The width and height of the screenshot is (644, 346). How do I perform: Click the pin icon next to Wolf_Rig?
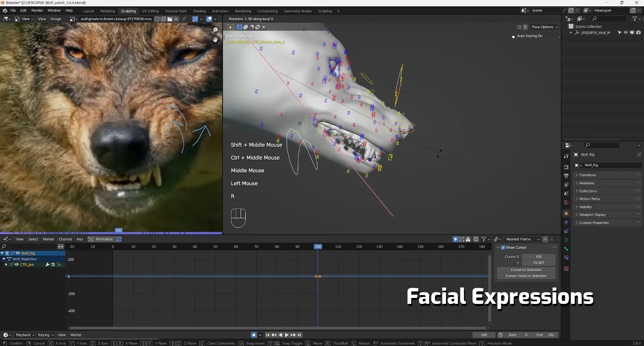point(639,155)
